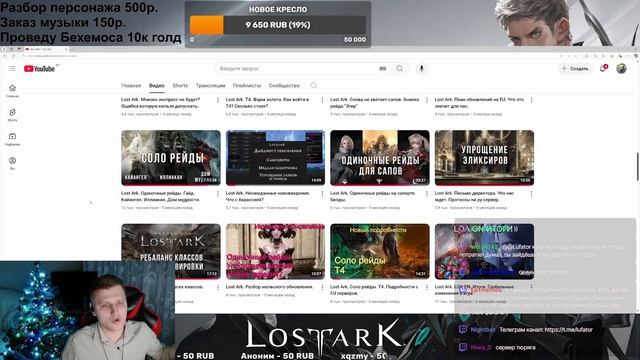This screenshot has width=640, height=360.
Task: Open the title Разбор июльского обновления
Action: click(x=269, y=287)
